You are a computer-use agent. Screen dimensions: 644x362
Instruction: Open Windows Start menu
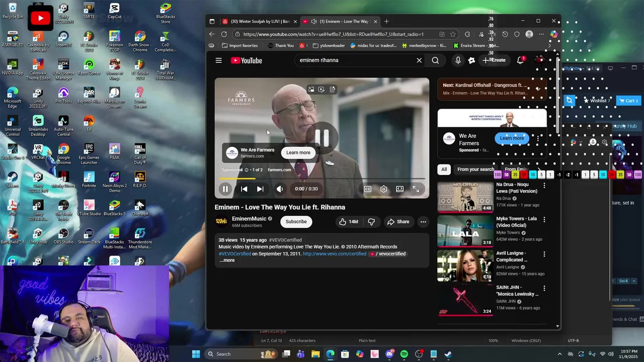pyautogui.click(x=196, y=354)
